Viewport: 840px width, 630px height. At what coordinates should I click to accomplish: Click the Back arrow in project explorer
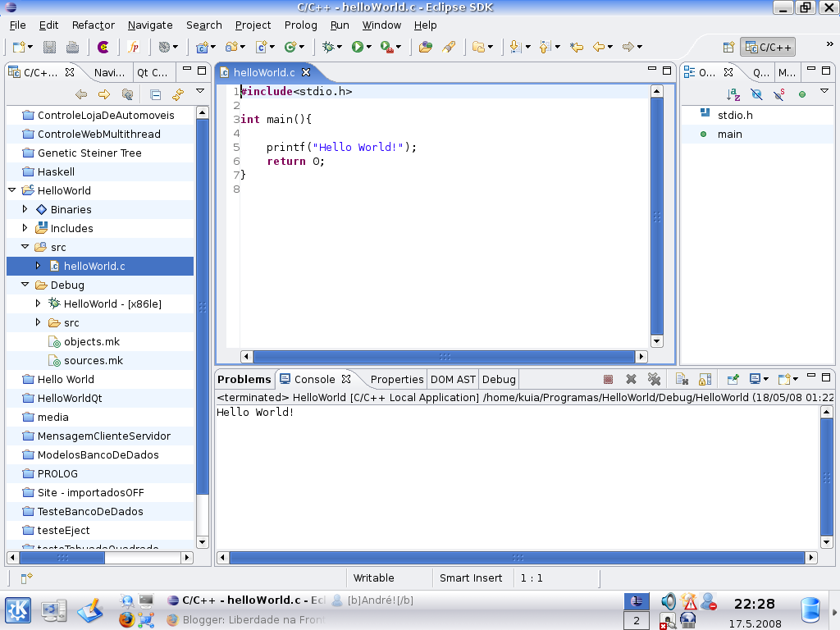(x=81, y=95)
